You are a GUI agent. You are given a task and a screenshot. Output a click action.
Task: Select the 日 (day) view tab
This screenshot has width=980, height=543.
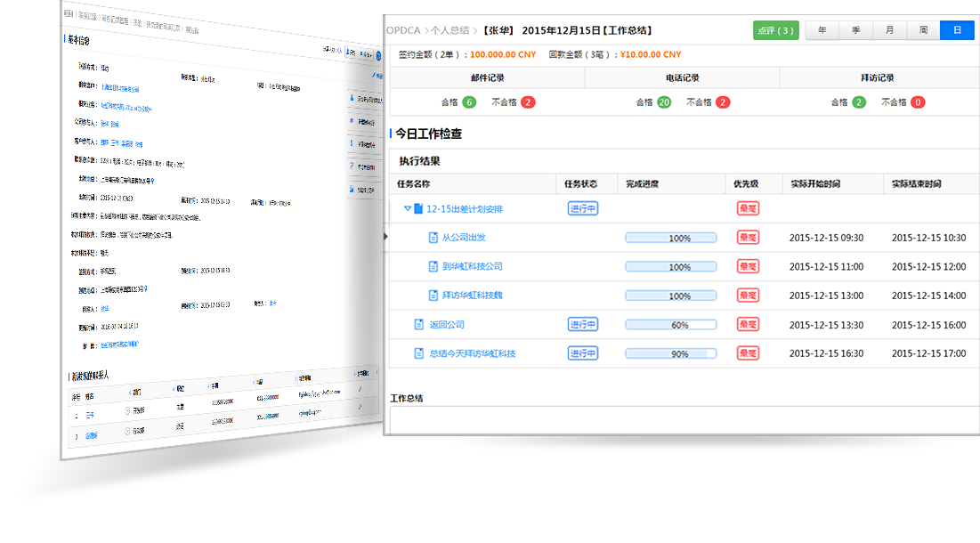click(958, 30)
